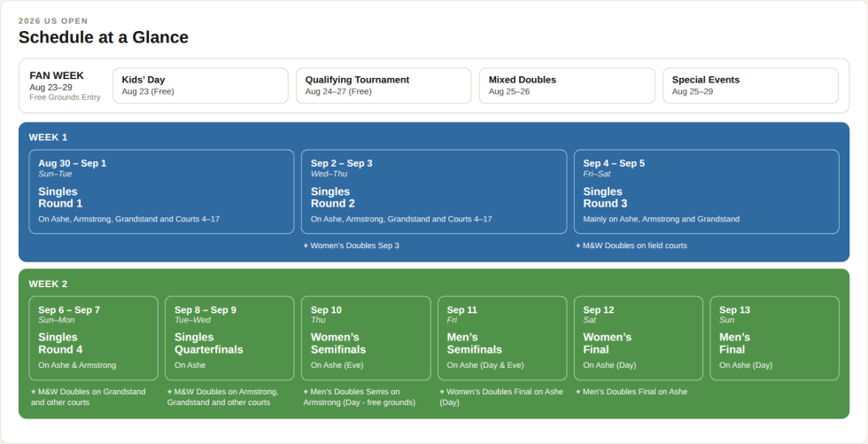This screenshot has height=444, width=868.
Task: Click the '+ M&W Doubles on Armstrong, Grandstand' note
Action: 222,397
